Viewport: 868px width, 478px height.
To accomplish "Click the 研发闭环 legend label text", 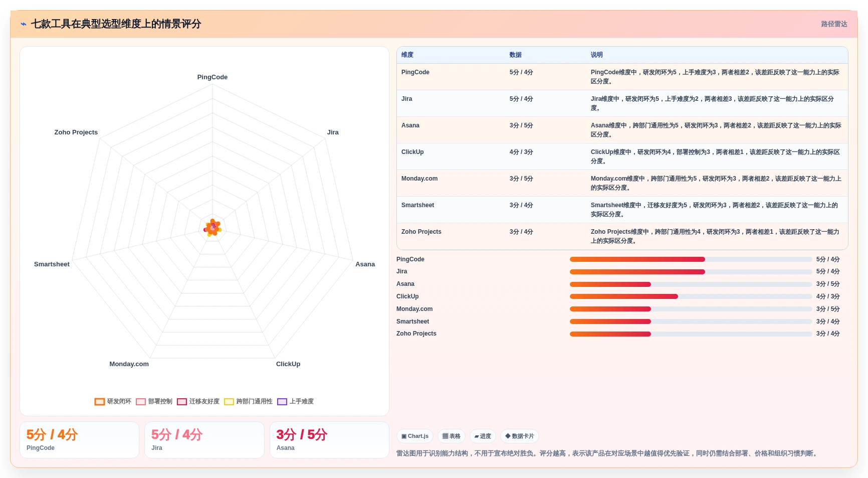I will [119, 402].
